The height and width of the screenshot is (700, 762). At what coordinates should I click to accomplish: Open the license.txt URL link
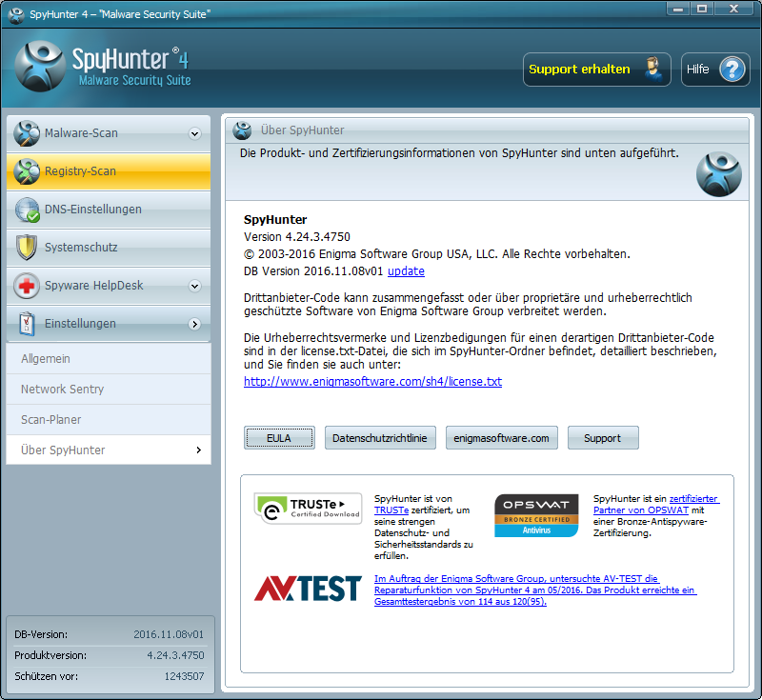tap(372, 381)
